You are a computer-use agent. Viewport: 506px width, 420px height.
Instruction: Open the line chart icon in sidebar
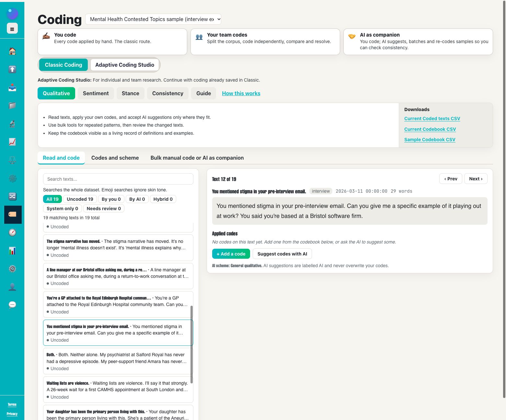[12, 142]
